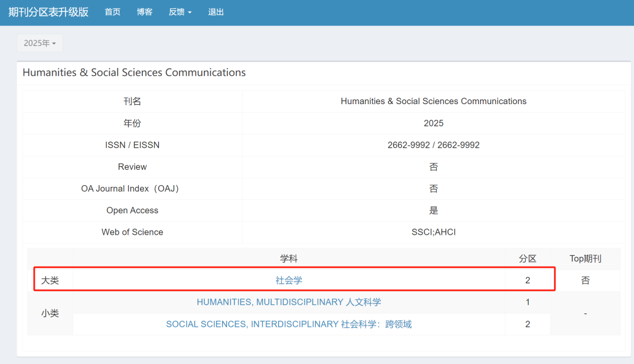This screenshot has width=634, height=364.
Task: Click the 否 value in Review row
Action: (434, 167)
